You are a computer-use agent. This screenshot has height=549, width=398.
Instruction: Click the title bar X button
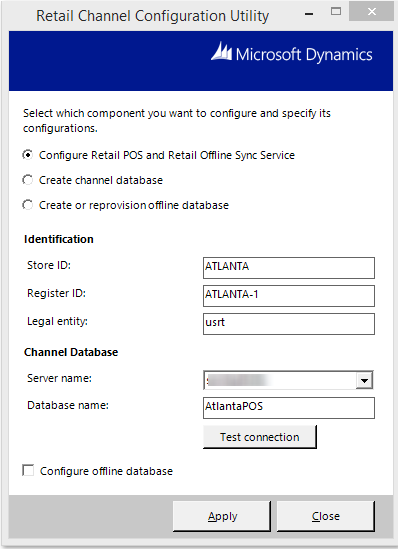[x=372, y=12]
